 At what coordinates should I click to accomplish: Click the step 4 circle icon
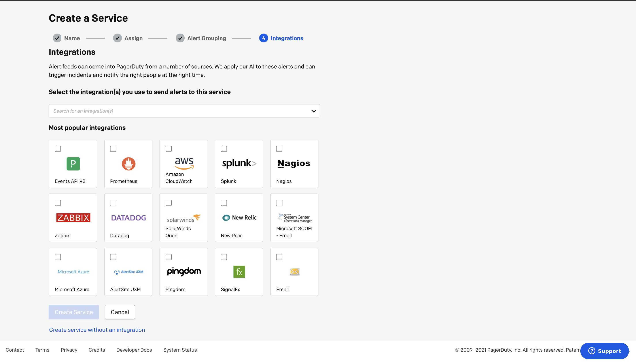click(x=264, y=38)
